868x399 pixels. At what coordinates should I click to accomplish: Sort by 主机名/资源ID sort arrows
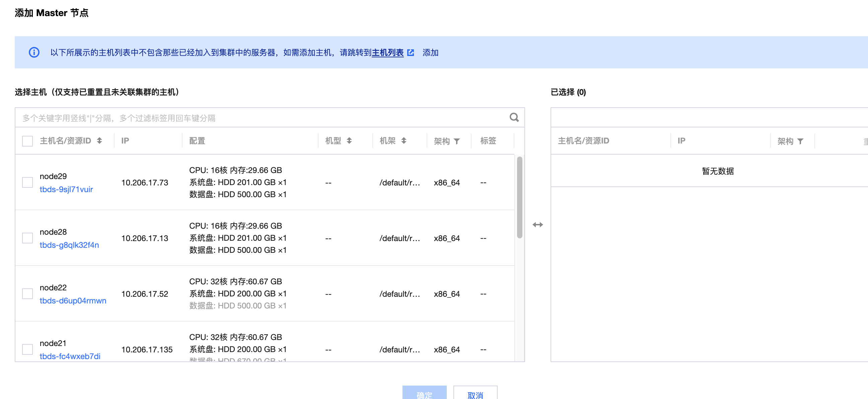pos(99,140)
